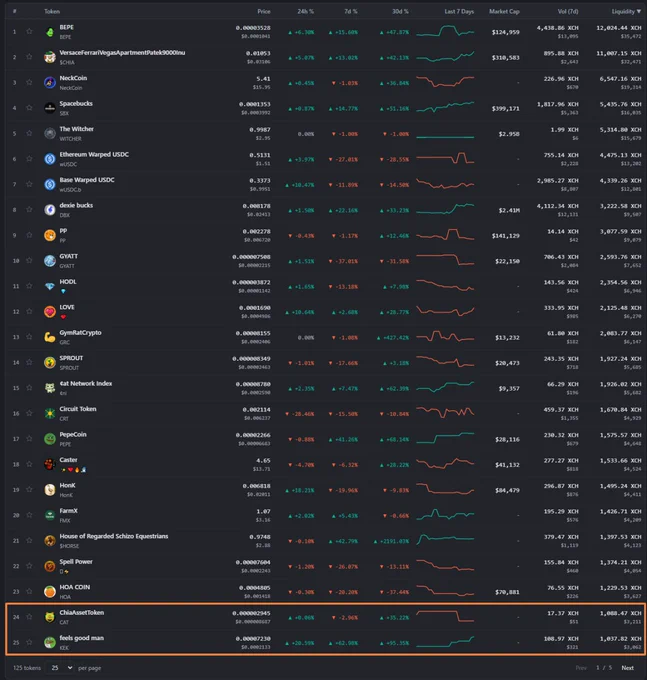Image resolution: width=647 pixels, height=680 pixels.
Task: Sort table by 24h % column
Action: [305, 12]
